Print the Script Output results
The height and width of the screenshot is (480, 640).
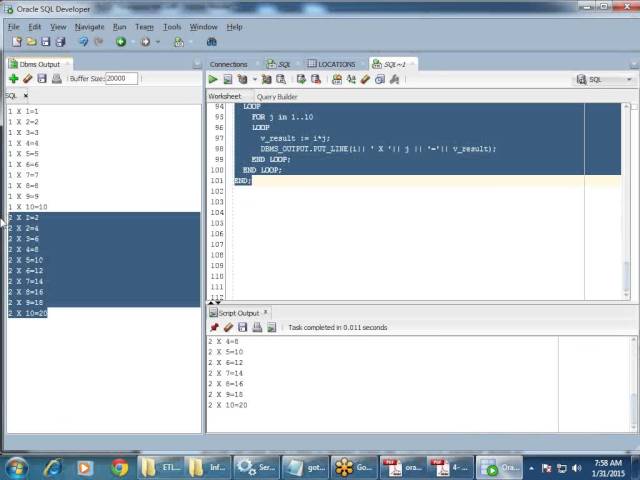257,327
